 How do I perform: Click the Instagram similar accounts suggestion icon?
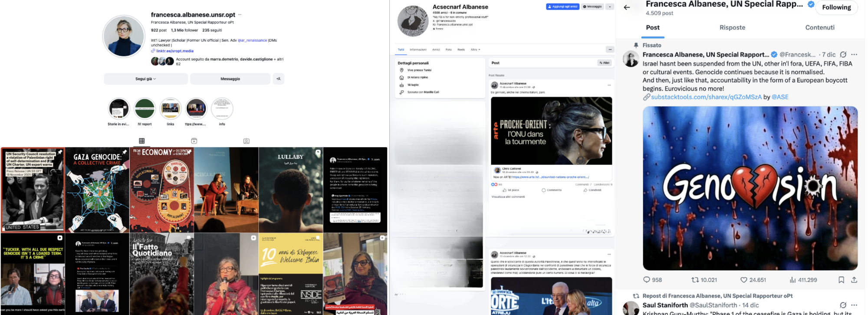tap(278, 79)
